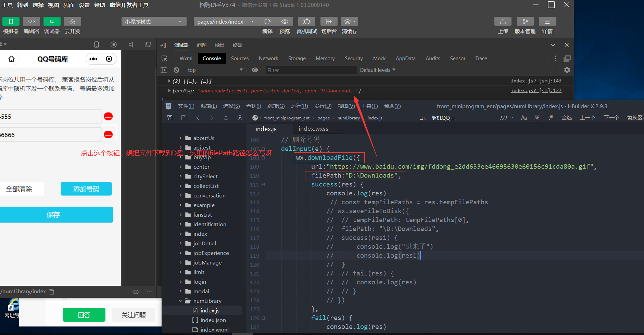Click the simulator record icon

(x=114, y=44)
